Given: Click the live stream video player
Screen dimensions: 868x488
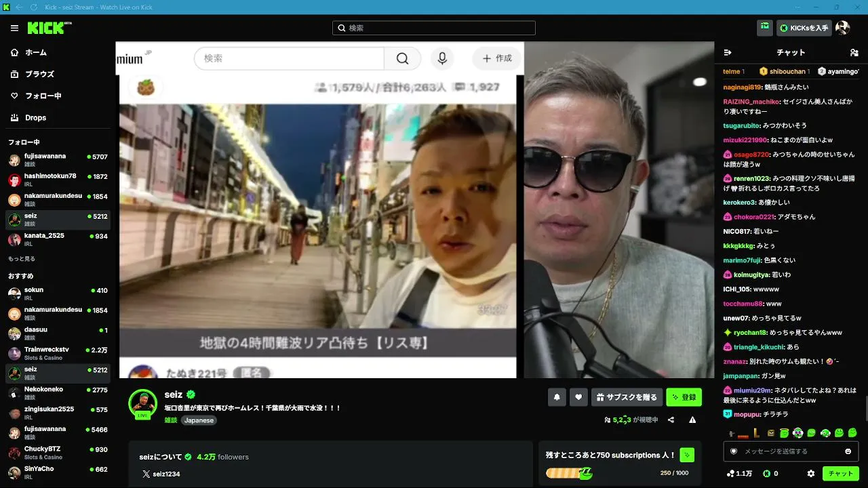Looking at the screenshot, I should (414, 210).
